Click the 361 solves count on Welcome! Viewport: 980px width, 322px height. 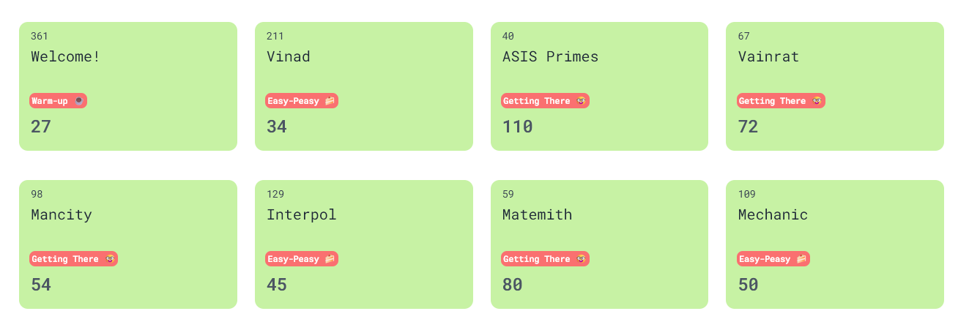(x=40, y=37)
